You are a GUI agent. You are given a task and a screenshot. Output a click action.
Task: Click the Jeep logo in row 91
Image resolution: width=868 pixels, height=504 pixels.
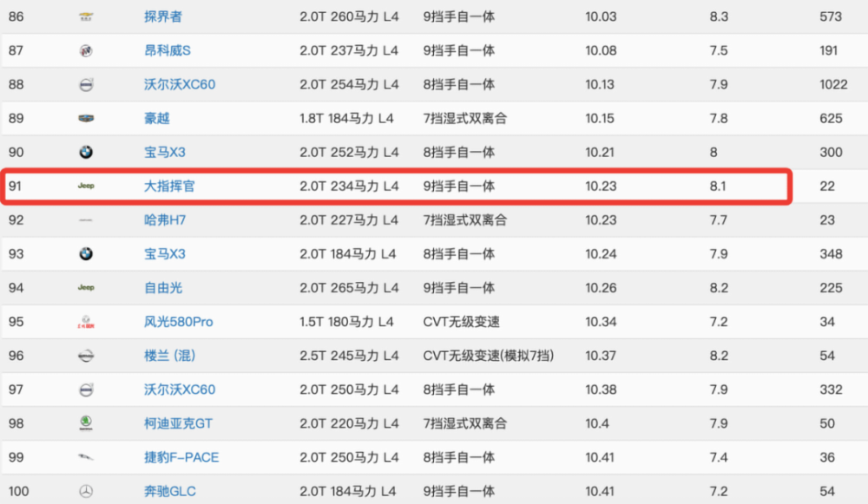point(86,186)
